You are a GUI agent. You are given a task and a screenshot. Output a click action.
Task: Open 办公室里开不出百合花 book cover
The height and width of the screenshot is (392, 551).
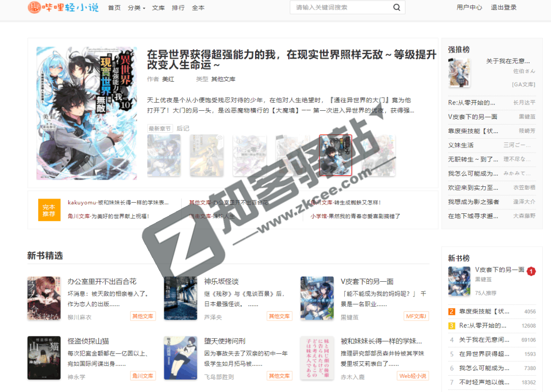(x=44, y=298)
